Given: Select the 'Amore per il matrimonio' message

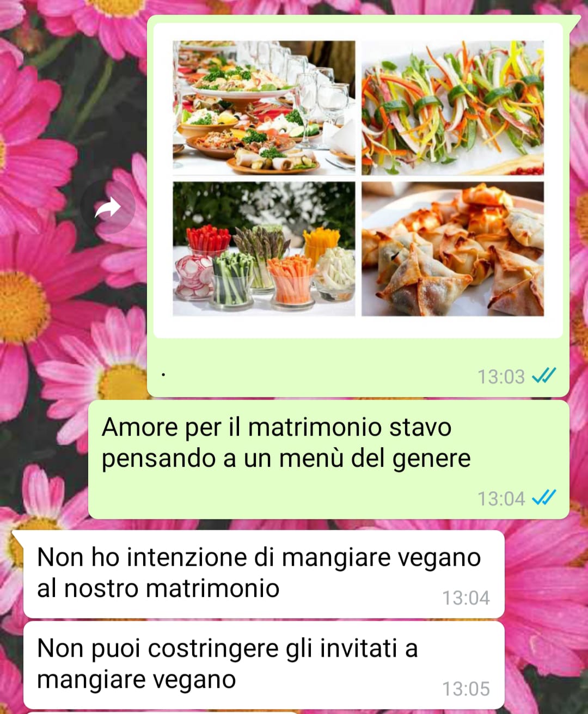Looking at the screenshot, I should pos(329,460).
